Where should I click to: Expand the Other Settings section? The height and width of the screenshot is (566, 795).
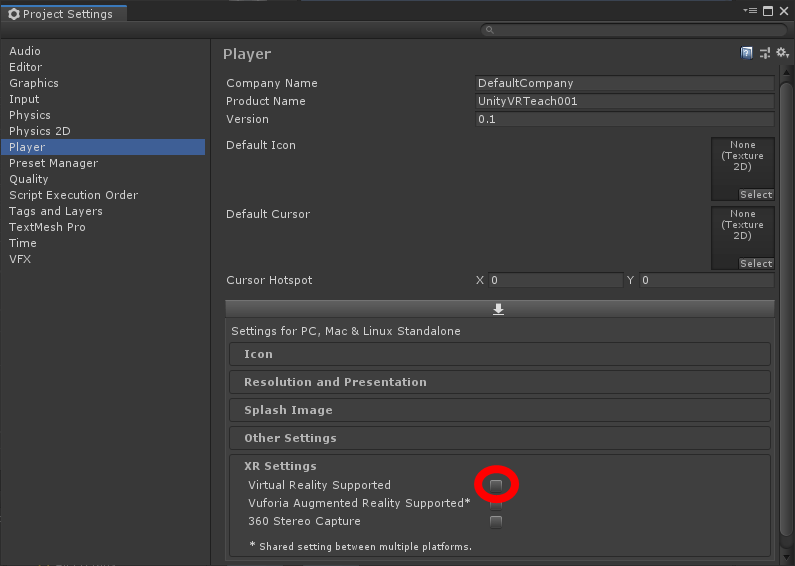tap(499, 438)
